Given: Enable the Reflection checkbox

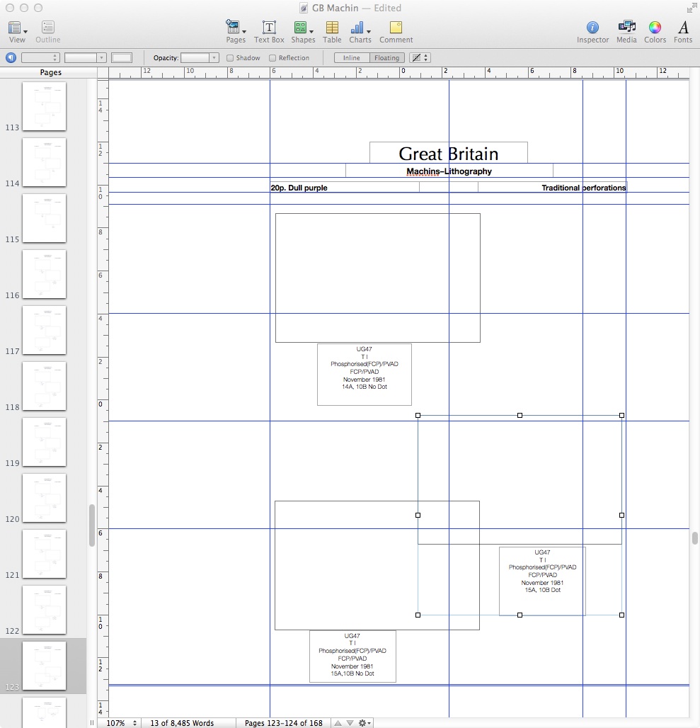Looking at the screenshot, I should coord(272,57).
